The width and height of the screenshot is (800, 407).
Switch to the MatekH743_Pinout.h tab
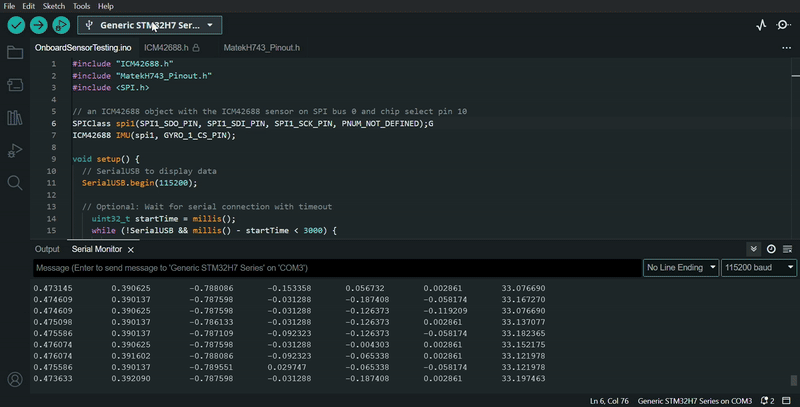pos(261,47)
